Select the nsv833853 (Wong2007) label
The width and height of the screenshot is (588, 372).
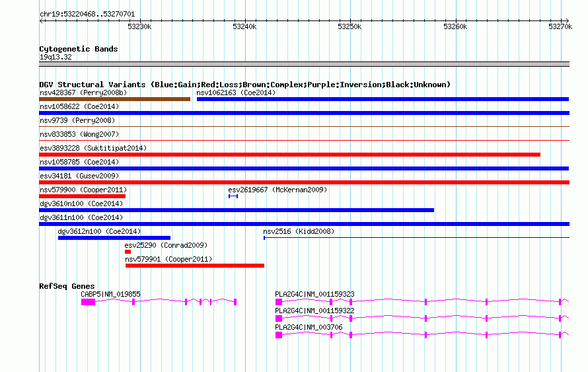(79, 134)
